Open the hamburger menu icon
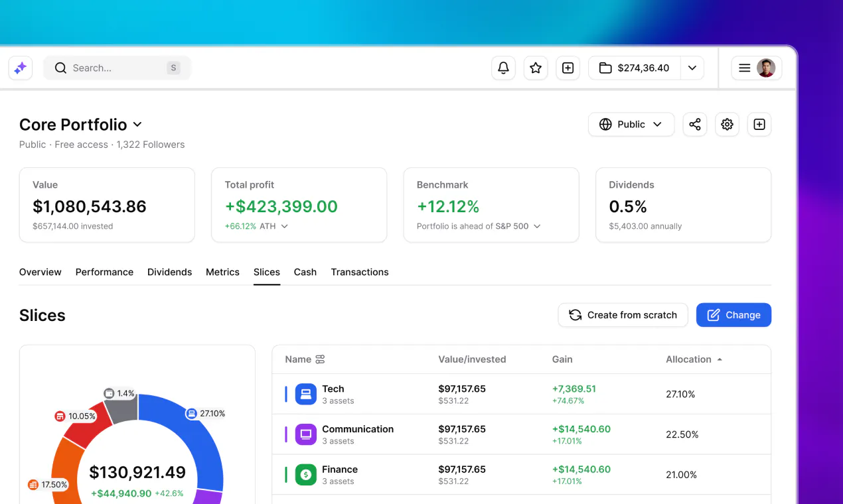Screen dimensions: 843x504 click(744, 68)
